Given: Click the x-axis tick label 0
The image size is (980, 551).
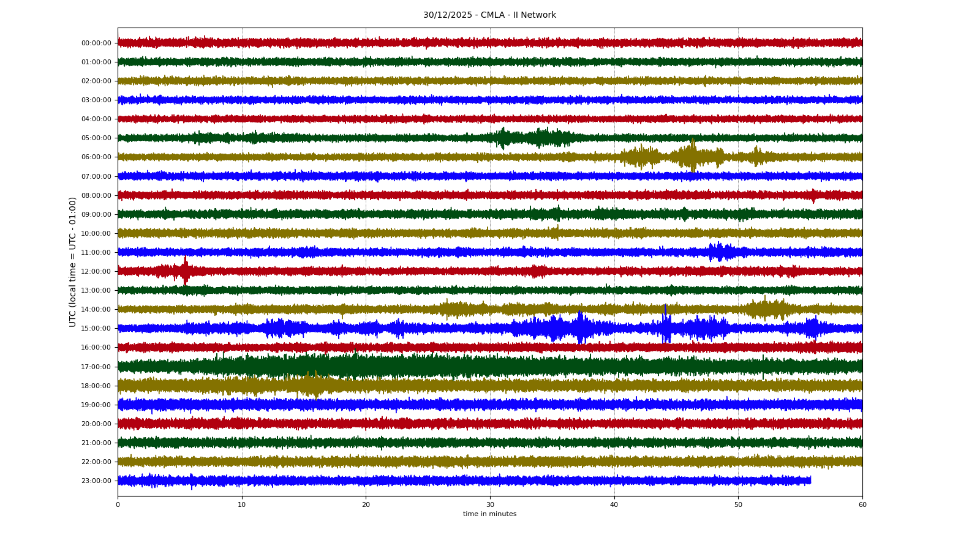Looking at the screenshot, I should pos(118,505).
